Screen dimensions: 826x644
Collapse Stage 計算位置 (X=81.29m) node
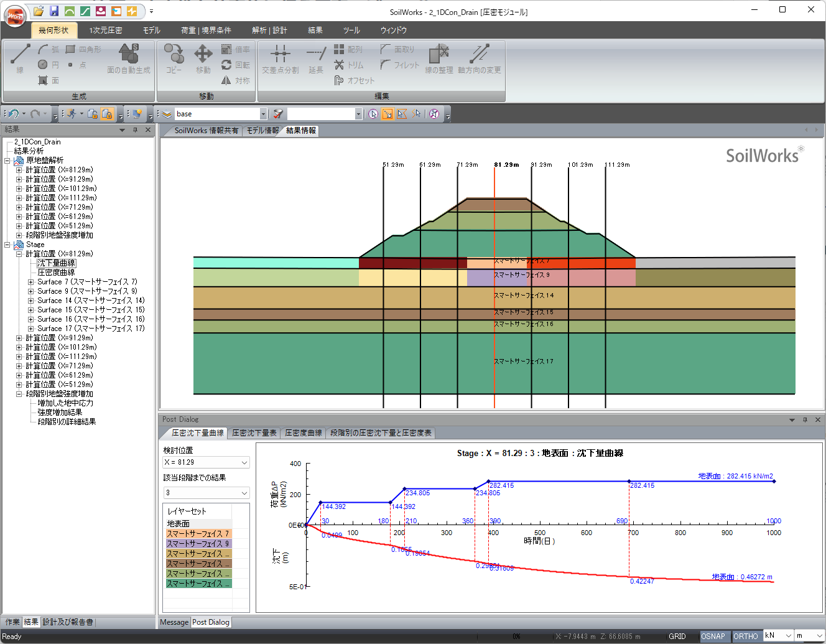tap(19, 254)
